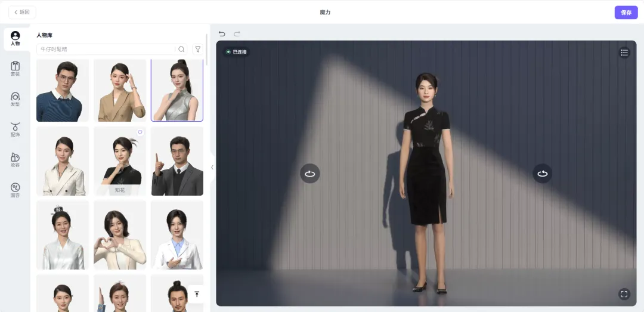Screen dimensions: 644x312
Task: Rotate character with right rotate button
Action: pos(543,174)
